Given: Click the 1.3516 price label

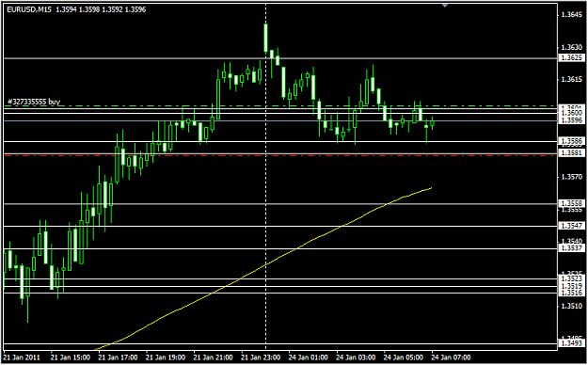Looking at the screenshot, I should click(x=572, y=293).
